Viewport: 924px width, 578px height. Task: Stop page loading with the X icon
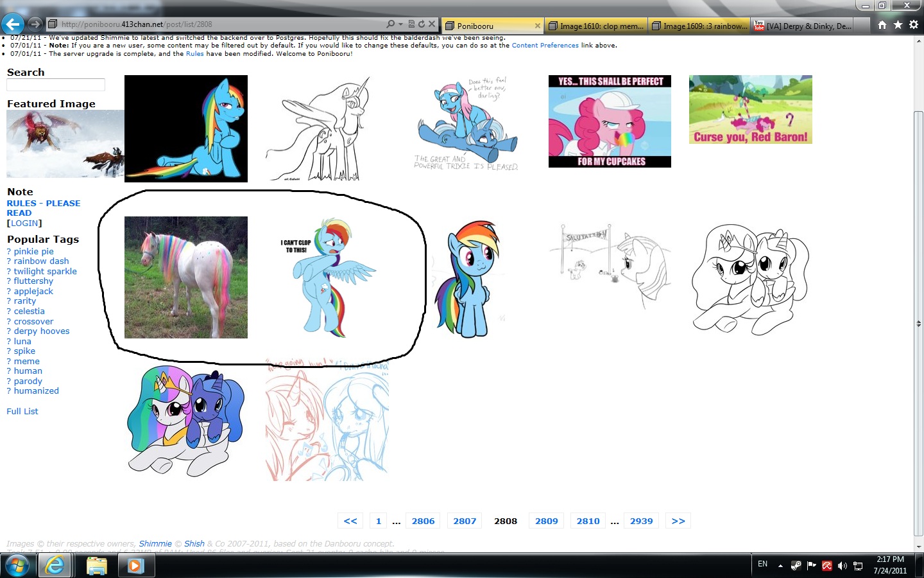click(x=432, y=24)
